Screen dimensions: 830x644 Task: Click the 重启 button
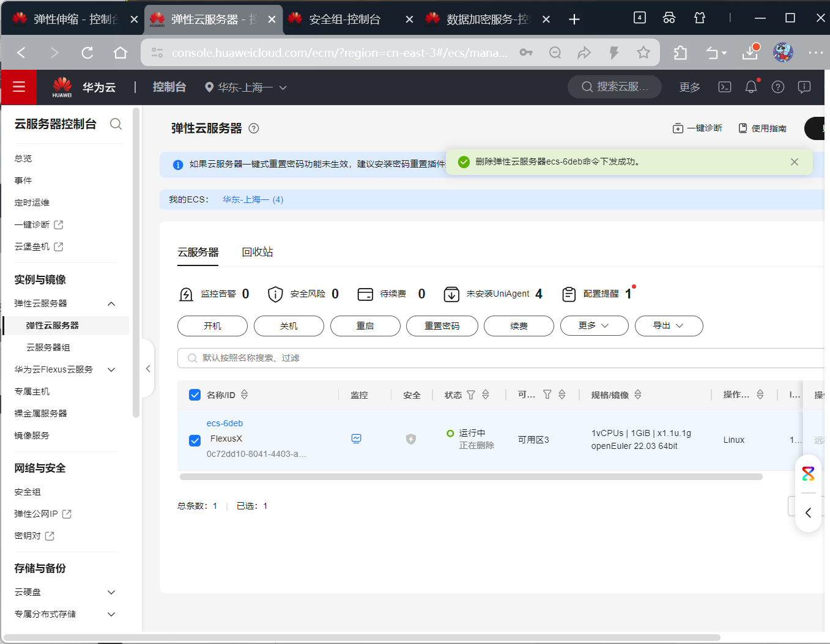365,326
